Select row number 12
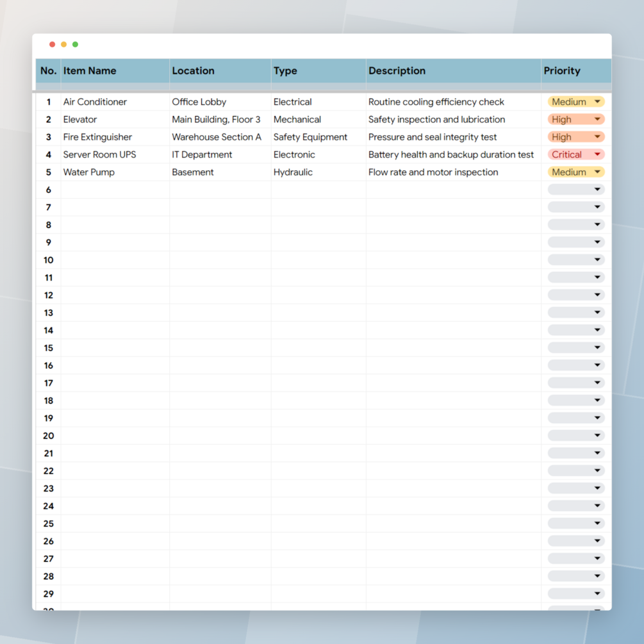Screen dimensions: 644x644 coord(49,295)
